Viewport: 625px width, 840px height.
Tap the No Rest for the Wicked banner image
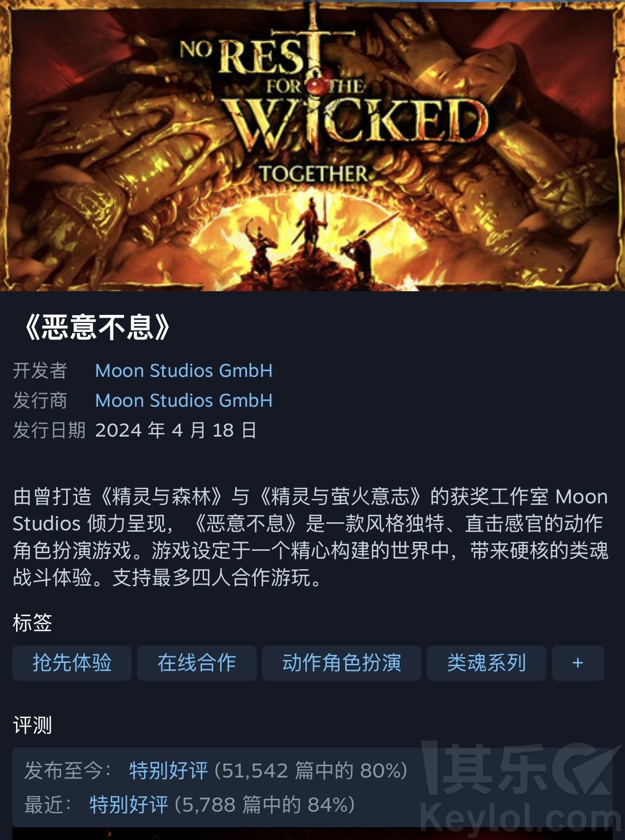(x=312, y=145)
